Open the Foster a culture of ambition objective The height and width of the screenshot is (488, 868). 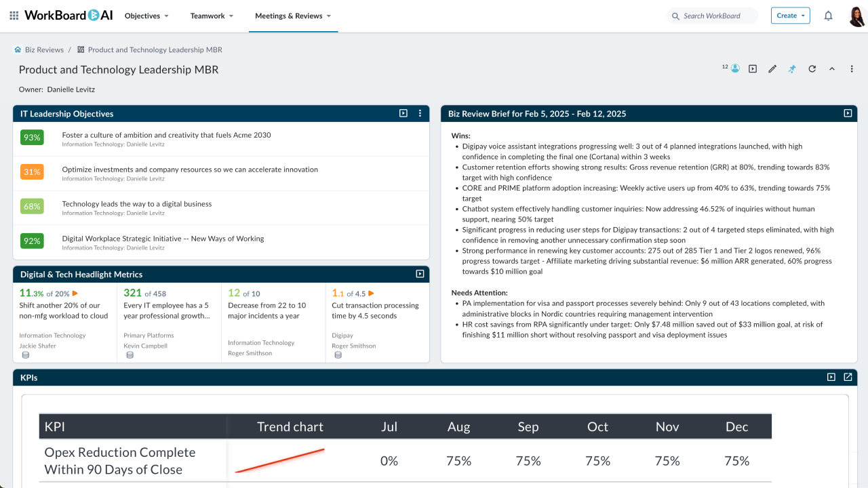[166, 135]
